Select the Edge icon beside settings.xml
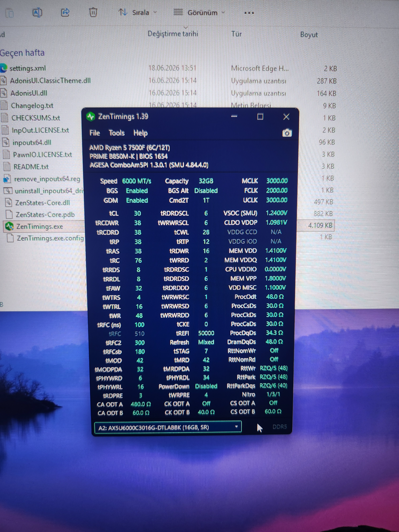Screen dimensions: 399x532 tap(3, 68)
